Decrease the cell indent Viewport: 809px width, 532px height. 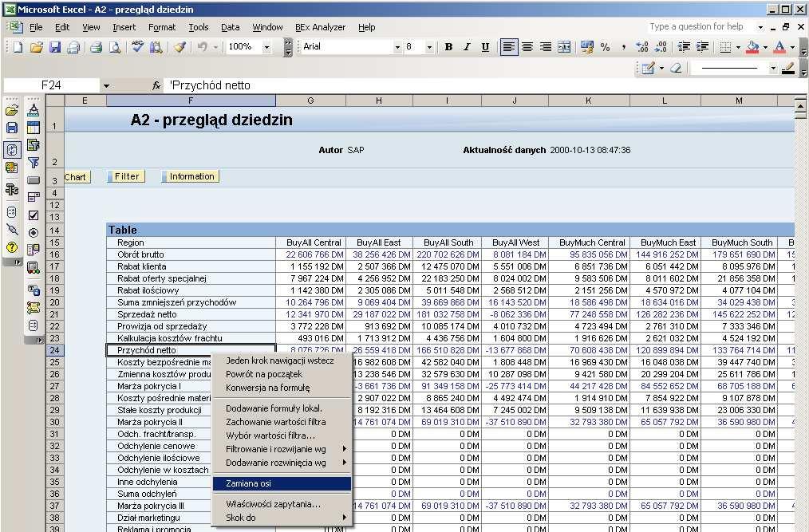point(684,47)
